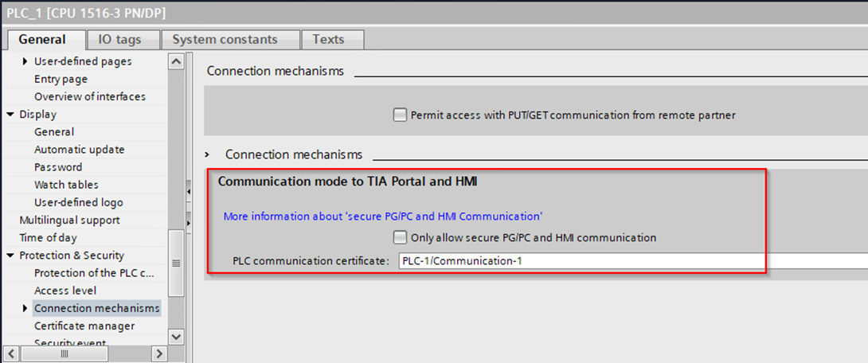
Task: Click PLC_1 [CPU 1516-3 PN/DP] title
Action: [86, 13]
